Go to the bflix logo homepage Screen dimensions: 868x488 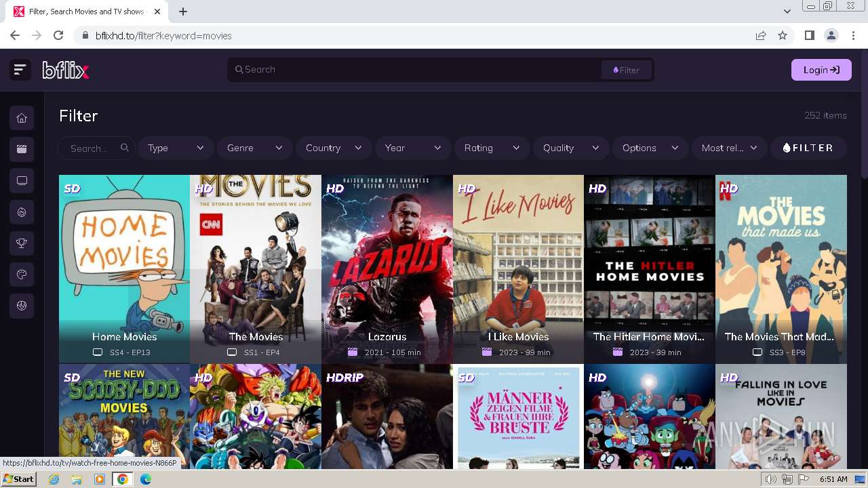[x=66, y=69]
